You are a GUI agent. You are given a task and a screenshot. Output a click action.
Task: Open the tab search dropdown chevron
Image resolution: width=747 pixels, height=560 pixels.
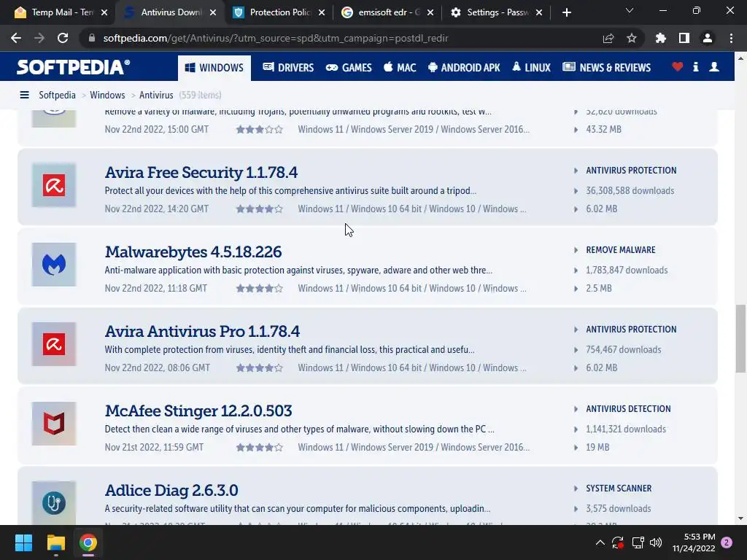(630, 10)
